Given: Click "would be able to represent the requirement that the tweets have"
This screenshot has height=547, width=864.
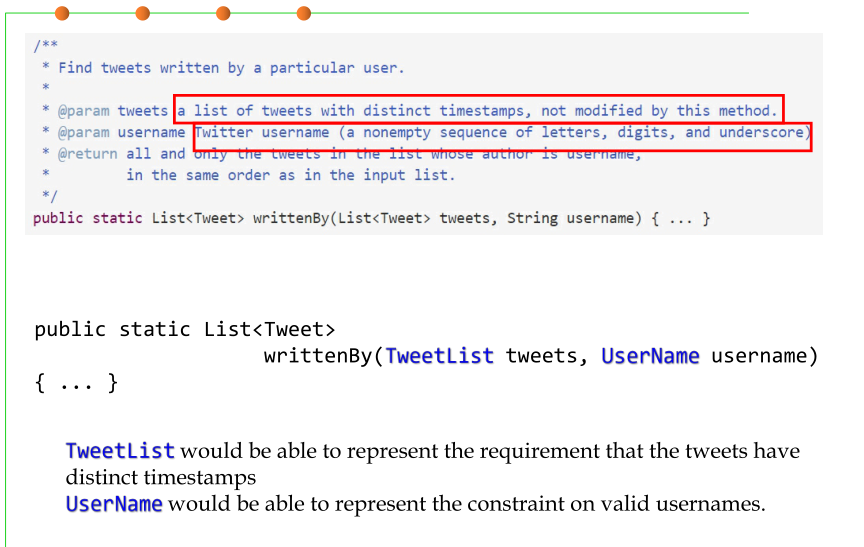Looking at the screenshot, I should point(490,451).
